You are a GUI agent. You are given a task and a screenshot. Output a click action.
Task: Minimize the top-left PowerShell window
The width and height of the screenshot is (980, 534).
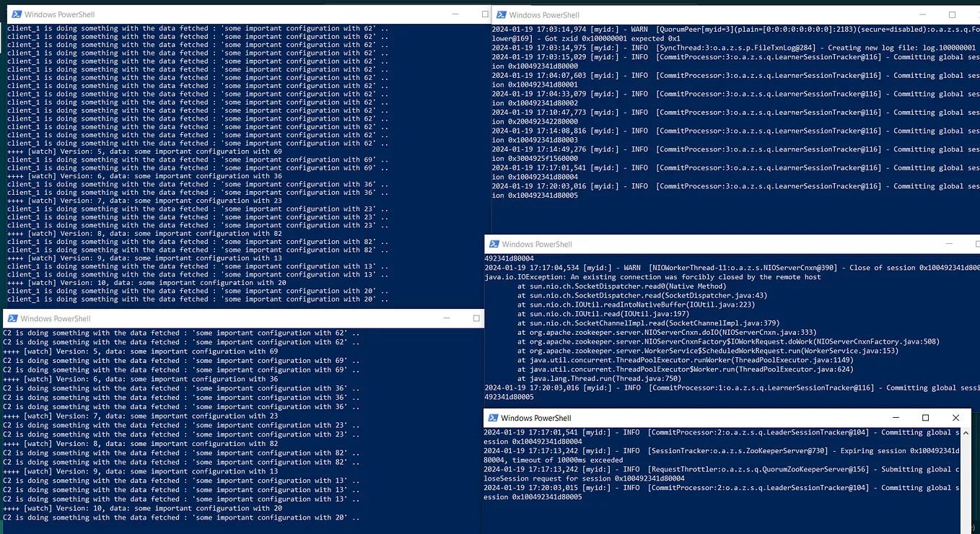(x=455, y=14)
